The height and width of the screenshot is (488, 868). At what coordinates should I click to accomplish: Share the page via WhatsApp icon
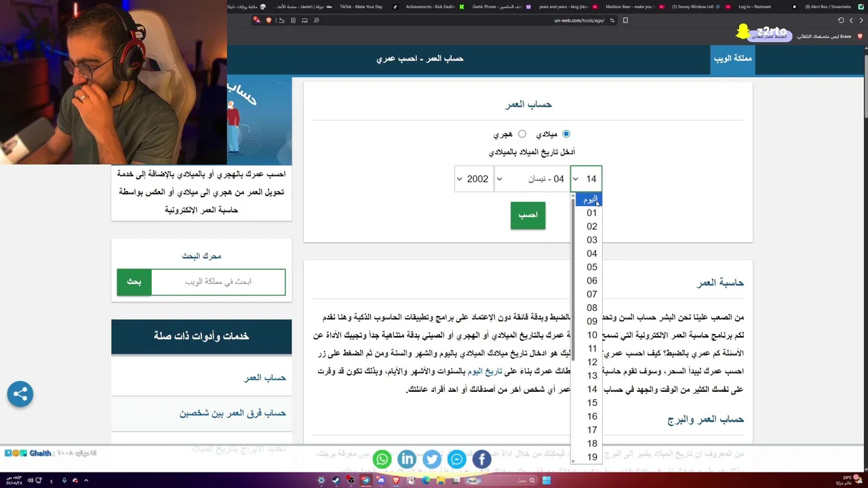382,460
